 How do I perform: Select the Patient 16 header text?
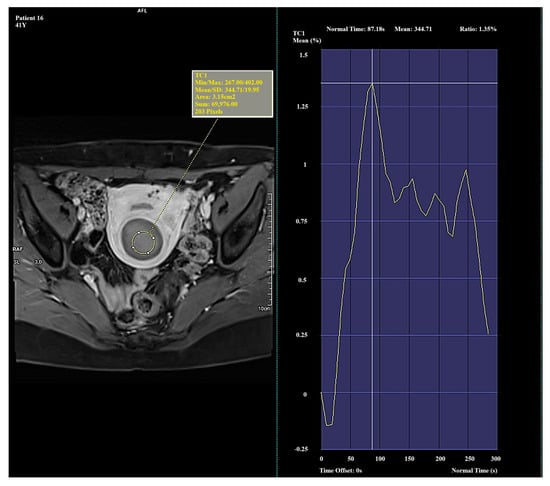coord(29,18)
